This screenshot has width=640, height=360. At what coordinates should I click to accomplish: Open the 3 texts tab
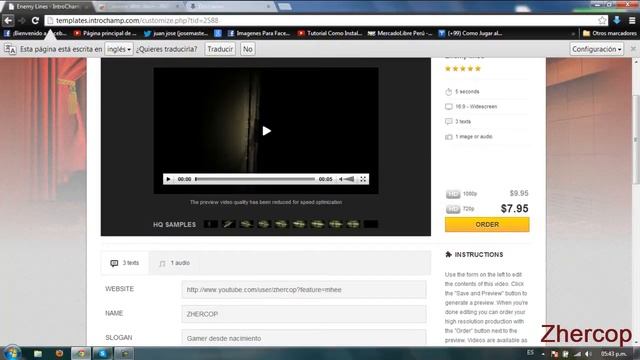(125, 263)
